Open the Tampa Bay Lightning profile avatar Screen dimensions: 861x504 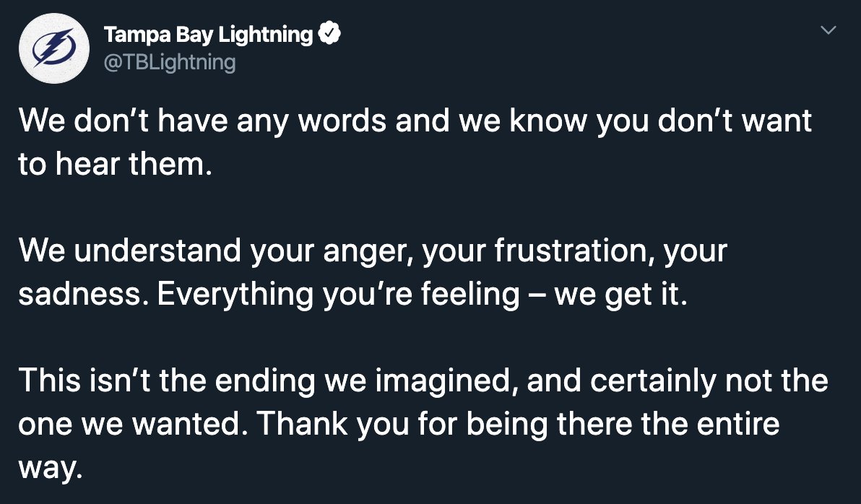tap(53, 48)
